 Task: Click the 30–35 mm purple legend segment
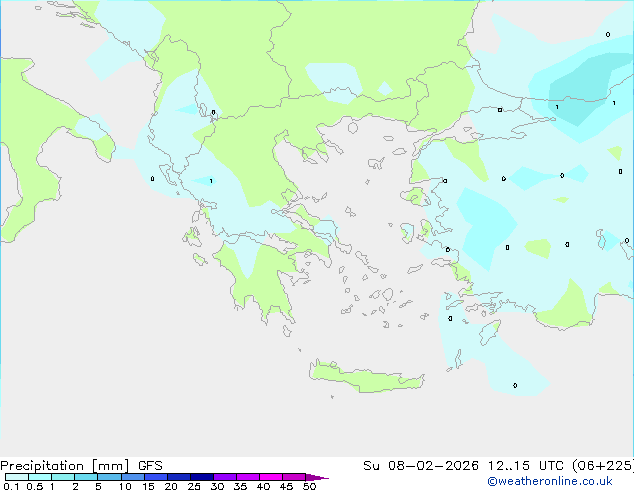tap(224, 477)
